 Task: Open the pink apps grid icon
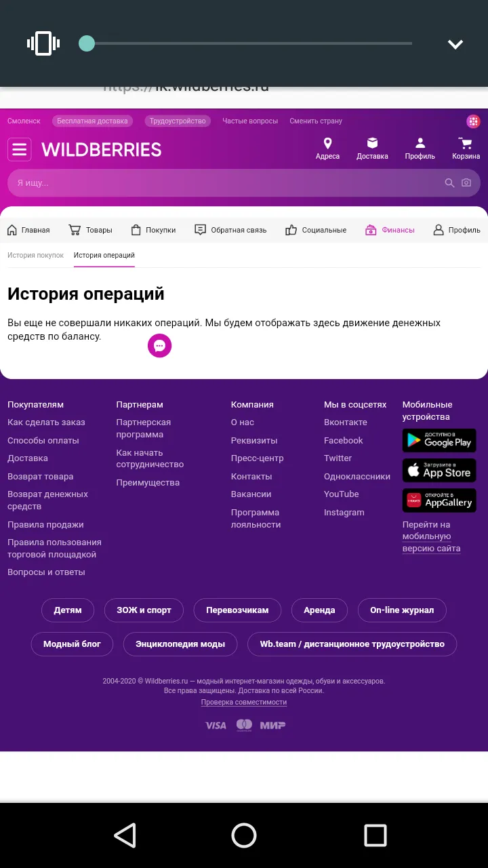click(x=473, y=121)
